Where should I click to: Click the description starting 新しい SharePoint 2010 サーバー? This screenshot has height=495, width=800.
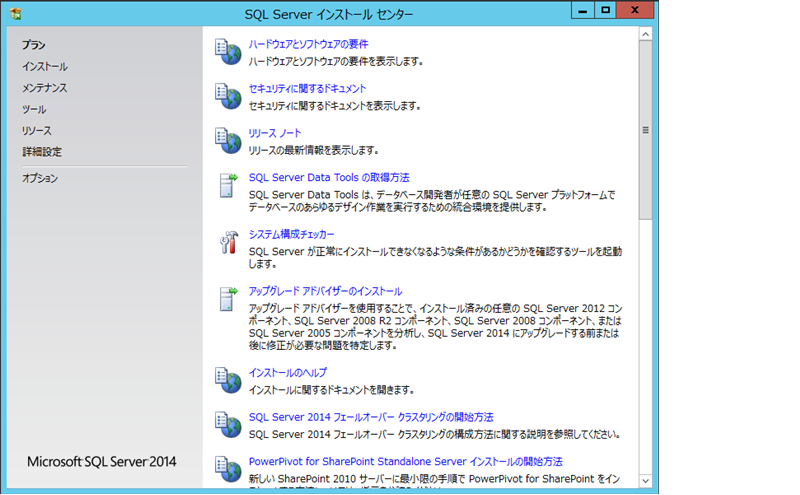coord(434,479)
